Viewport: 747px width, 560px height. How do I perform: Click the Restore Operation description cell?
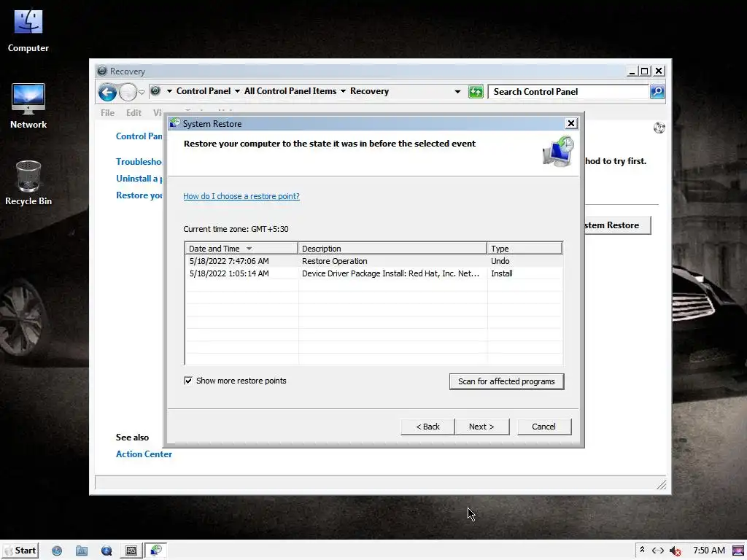[x=334, y=261]
